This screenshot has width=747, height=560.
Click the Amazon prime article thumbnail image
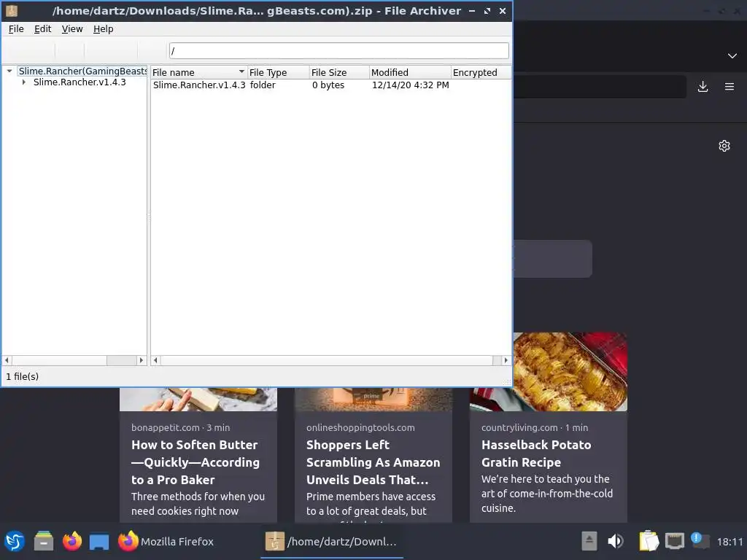tap(373, 400)
